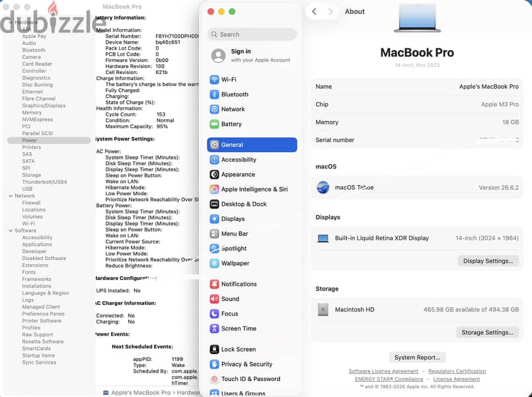Open the Screen Time hourglass icon
The height and width of the screenshot is (397, 532).
[214, 328]
